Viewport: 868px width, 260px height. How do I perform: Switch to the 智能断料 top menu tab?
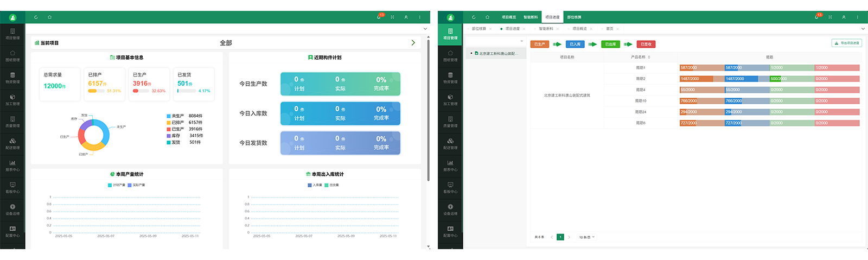click(x=531, y=17)
